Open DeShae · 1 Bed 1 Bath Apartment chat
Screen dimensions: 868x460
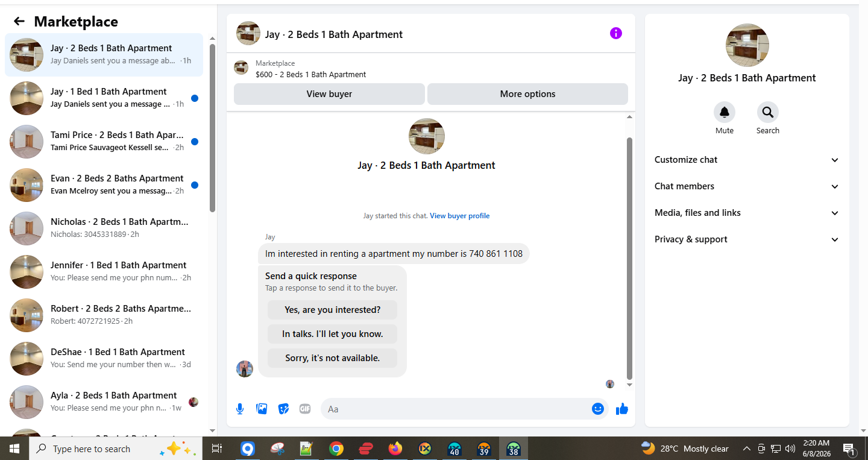click(x=104, y=359)
